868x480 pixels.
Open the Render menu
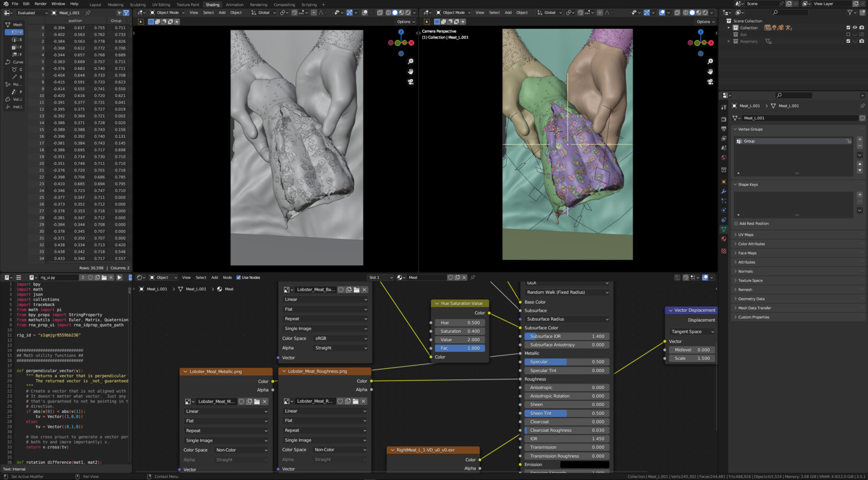pyautogui.click(x=41, y=4)
